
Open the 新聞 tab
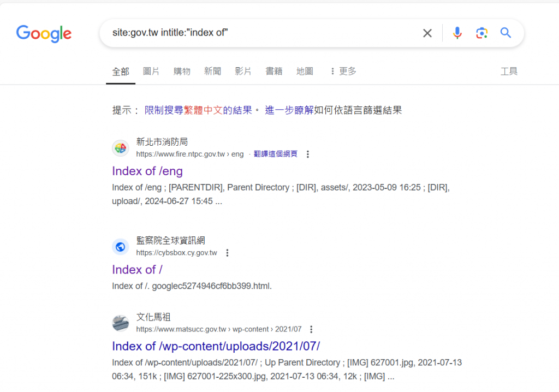[212, 72]
